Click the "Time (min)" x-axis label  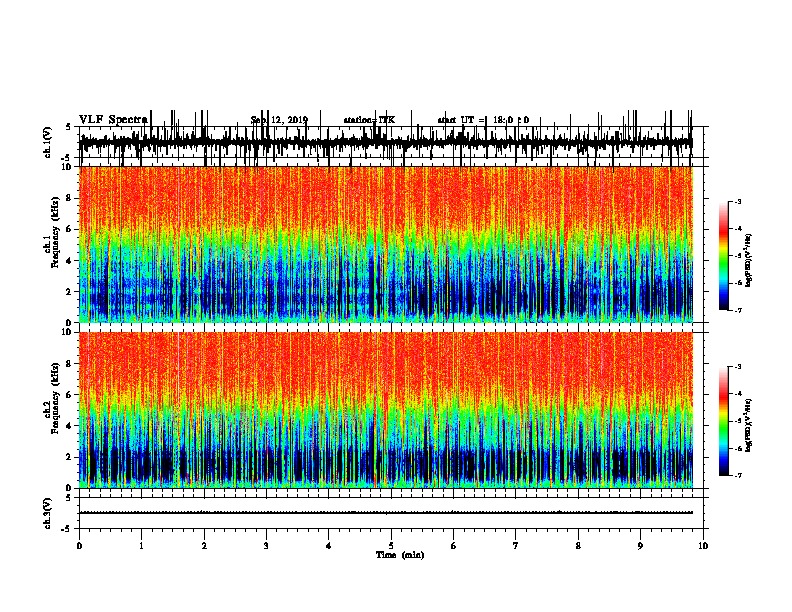400,555
